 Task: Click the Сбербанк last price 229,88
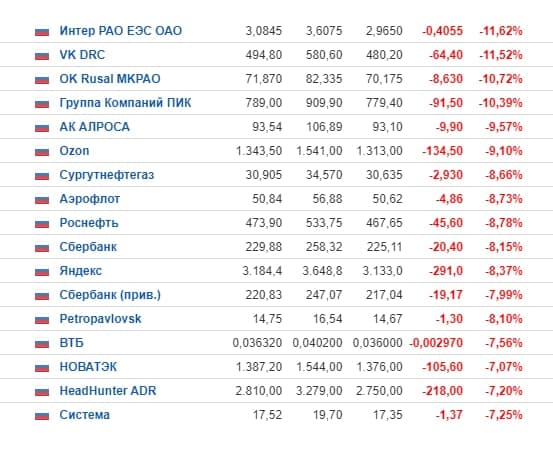pyautogui.click(x=263, y=247)
